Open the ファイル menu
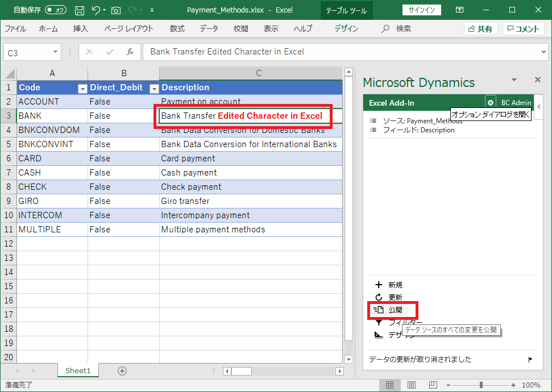The image size is (552, 392). tap(15, 28)
